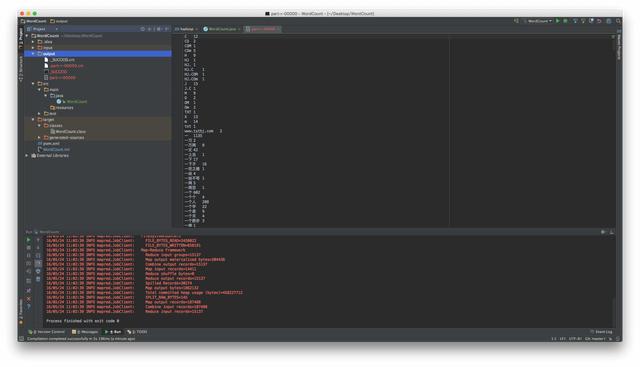Open the Event Log button
640x367 pixels.
(601, 332)
